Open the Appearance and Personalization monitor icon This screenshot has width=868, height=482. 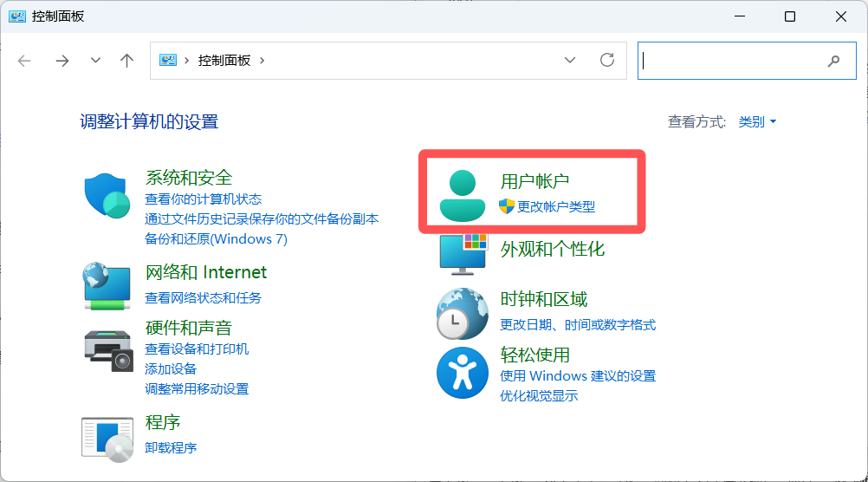pos(463,254)
